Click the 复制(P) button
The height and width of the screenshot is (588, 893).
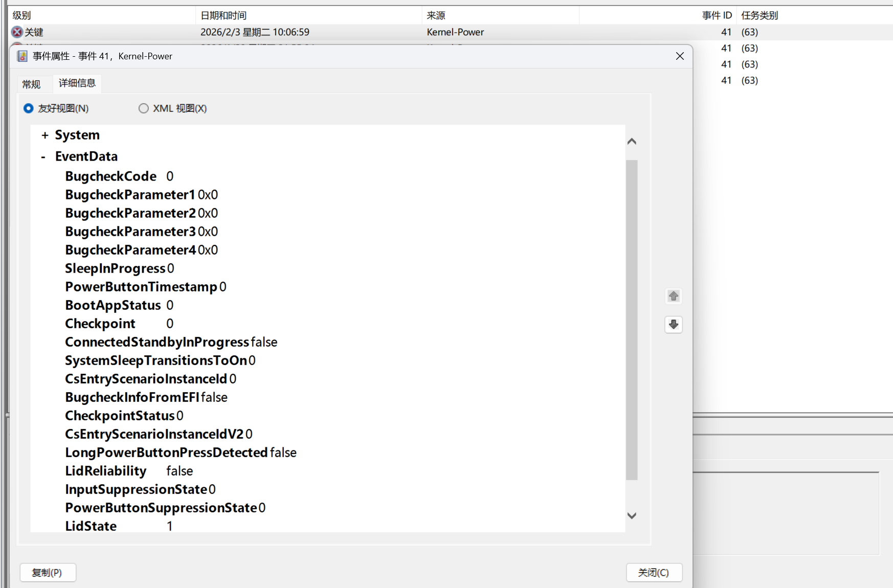[x=48, y=573]
